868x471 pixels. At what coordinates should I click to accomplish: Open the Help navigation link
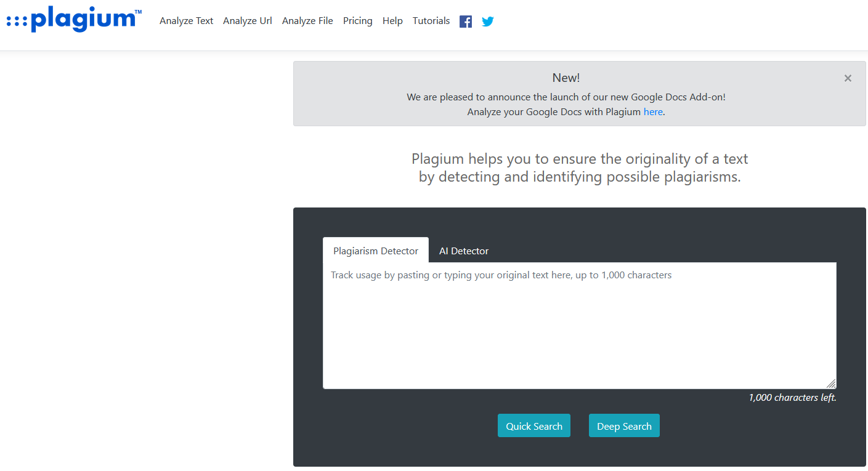click(392, 21)
